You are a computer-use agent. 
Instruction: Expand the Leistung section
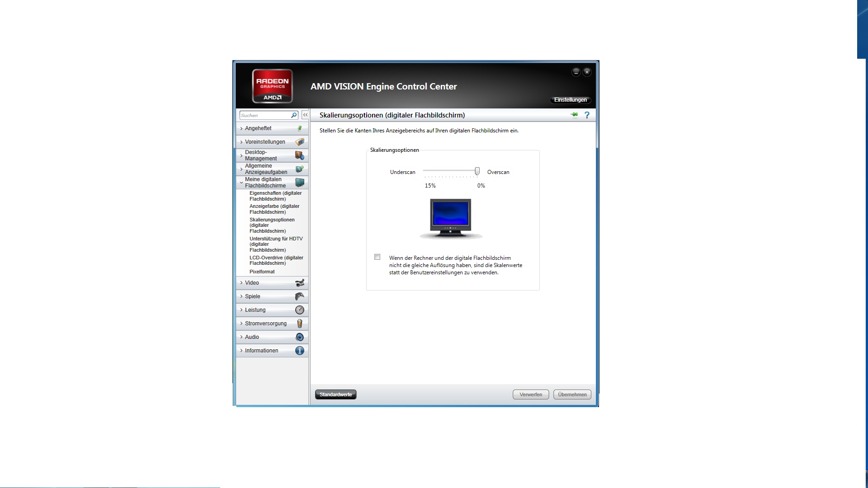click(x=272, y=310)
